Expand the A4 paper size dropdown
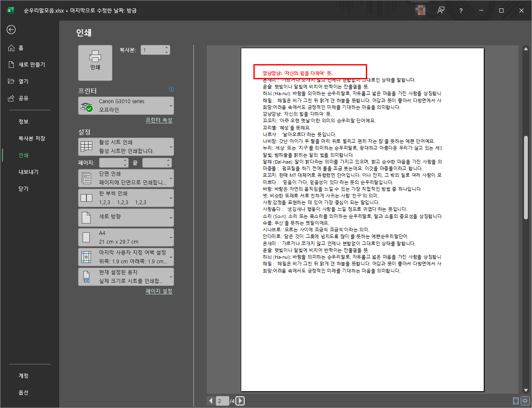532x408 pixels. click(x=126, y=237)
